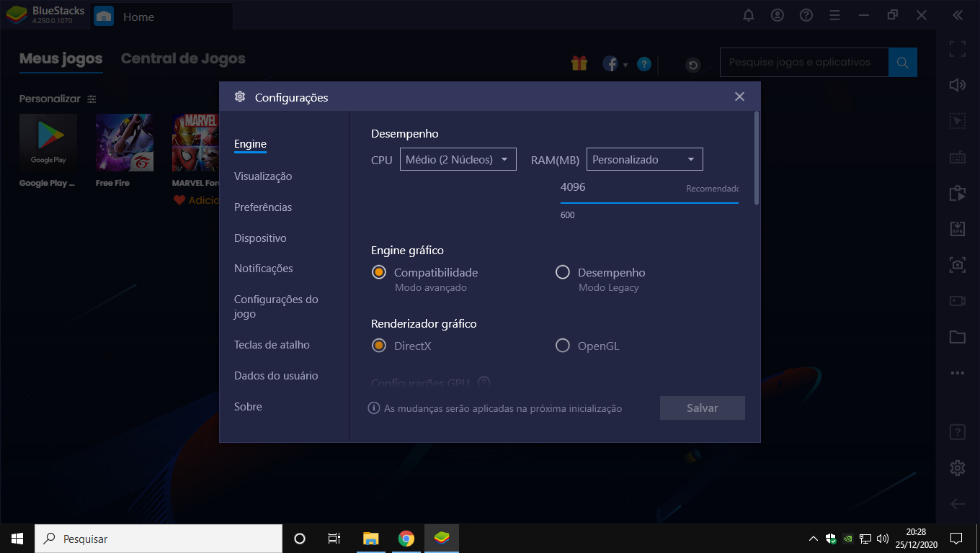Click the volume icon in right sidebar
Screen dimensions: 980x553
pyautogui.click(x=957, y=85)
